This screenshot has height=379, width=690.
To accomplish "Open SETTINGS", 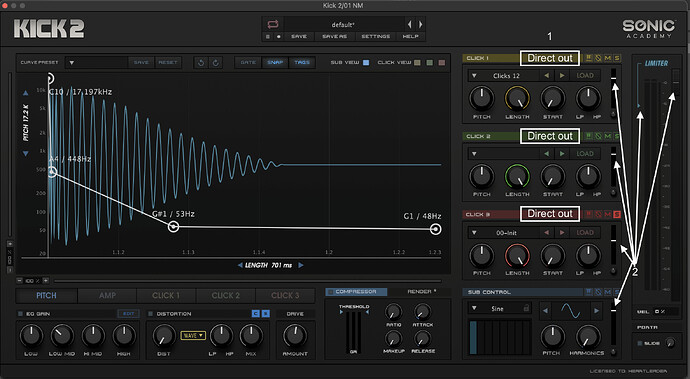I will 375,37.
